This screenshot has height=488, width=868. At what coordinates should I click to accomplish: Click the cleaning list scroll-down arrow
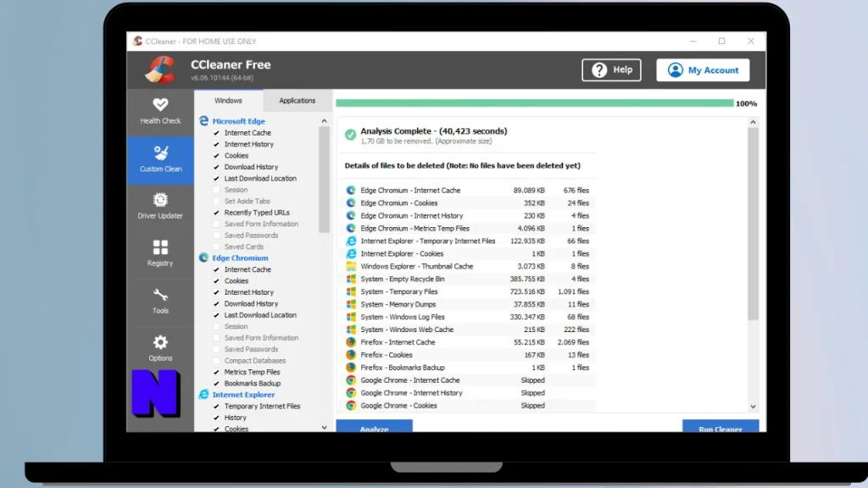325,427
